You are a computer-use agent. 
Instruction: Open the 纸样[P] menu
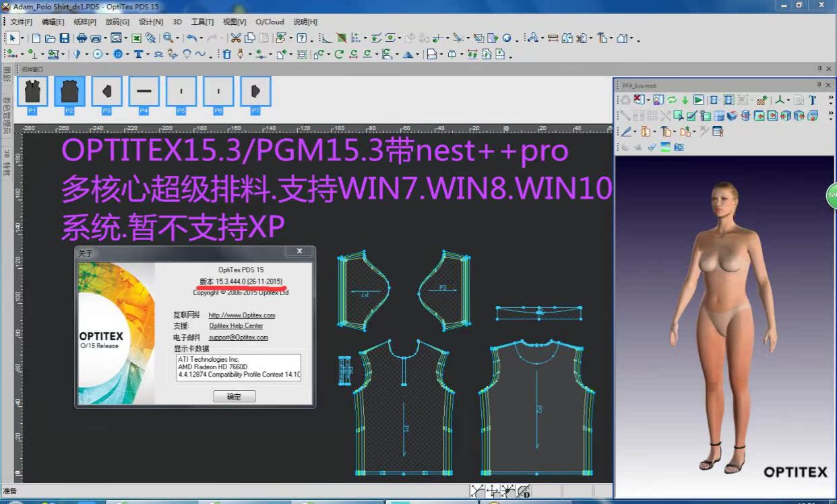[x=85, y=22]
